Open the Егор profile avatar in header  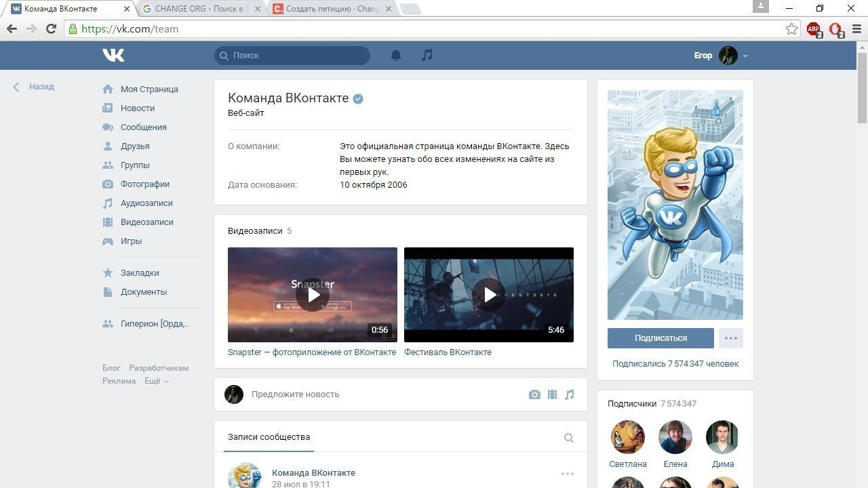[x=728, y=56]
